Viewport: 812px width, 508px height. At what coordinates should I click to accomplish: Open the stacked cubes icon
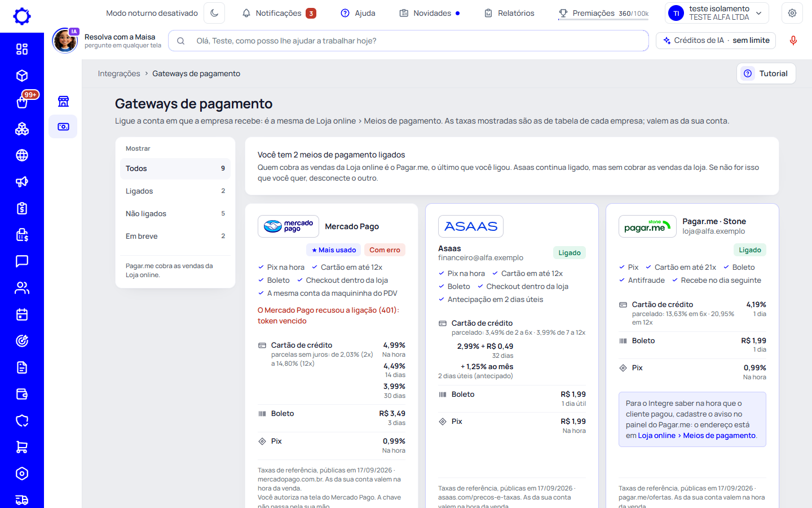(22, 129)
